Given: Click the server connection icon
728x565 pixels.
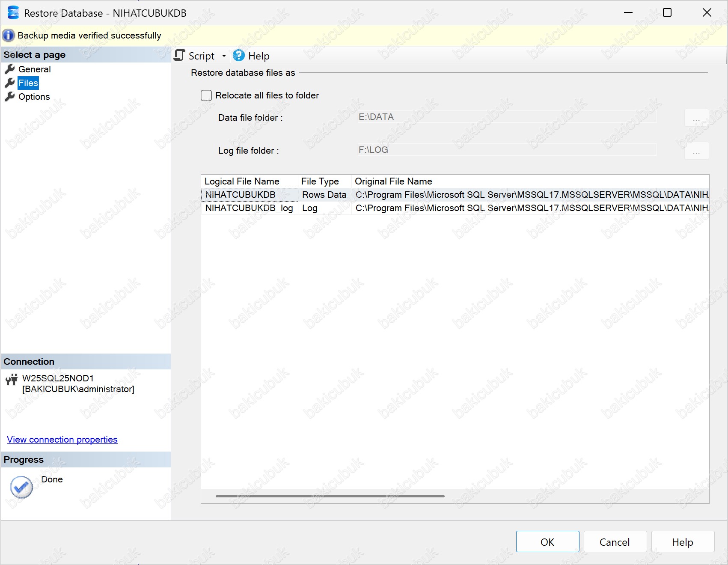Looking at the screenshot, I should (12, 380).
